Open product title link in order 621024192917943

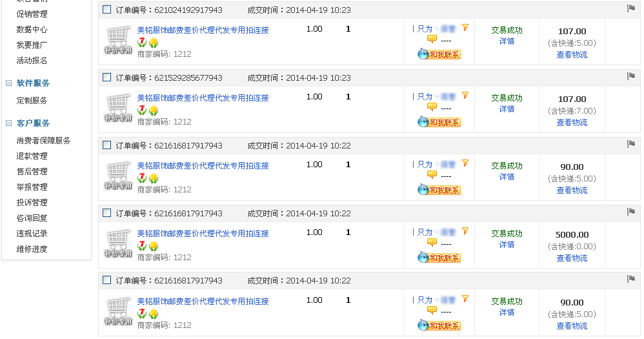pos(203,30)
